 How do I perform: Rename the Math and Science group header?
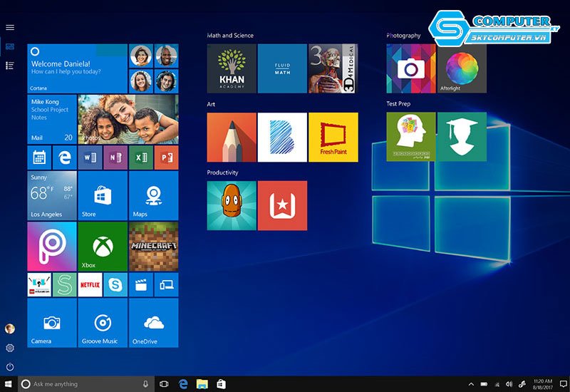click(x=230, y=35)
